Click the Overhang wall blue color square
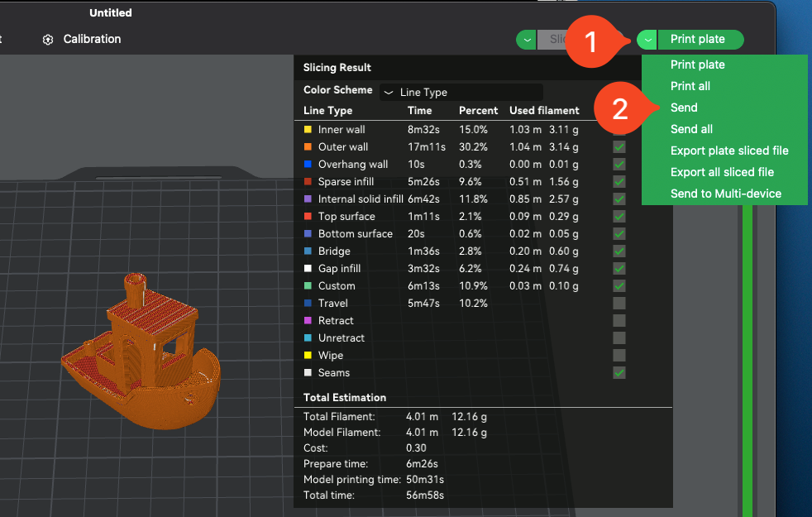Screen dimensions: 812x517 coord(308,165)
